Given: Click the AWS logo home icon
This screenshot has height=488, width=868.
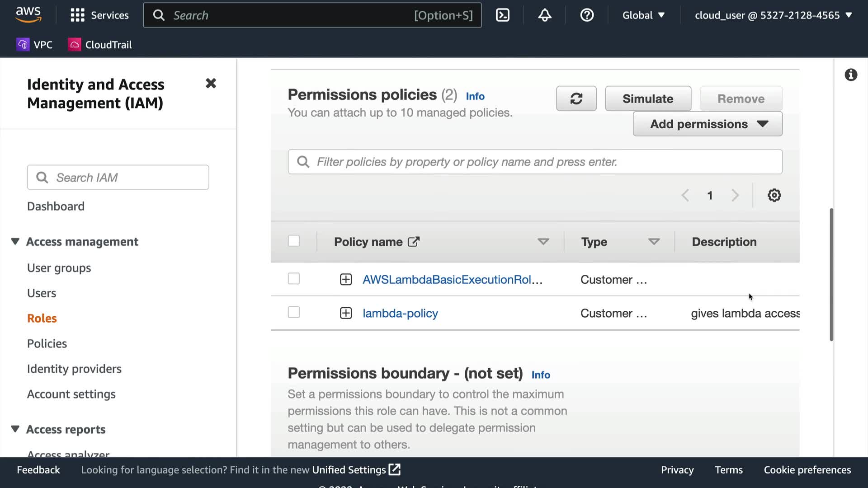Looking at the screenshot, I should pyautogui.click(x=28, y=14).
